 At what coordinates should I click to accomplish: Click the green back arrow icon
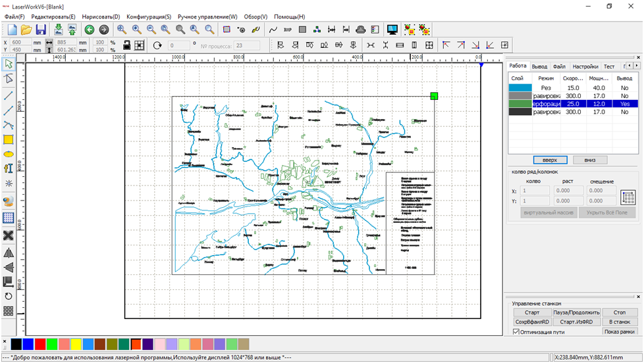coord(88,30)
